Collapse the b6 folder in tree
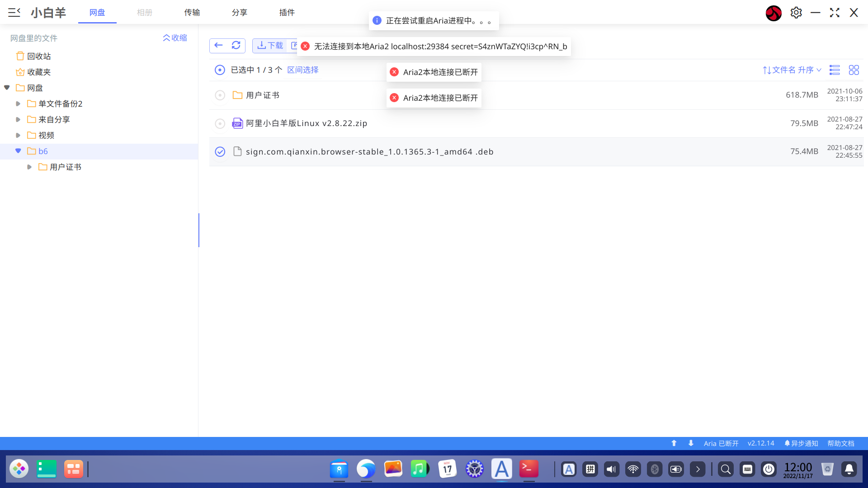The image size is (868, 488). point(18,151)
